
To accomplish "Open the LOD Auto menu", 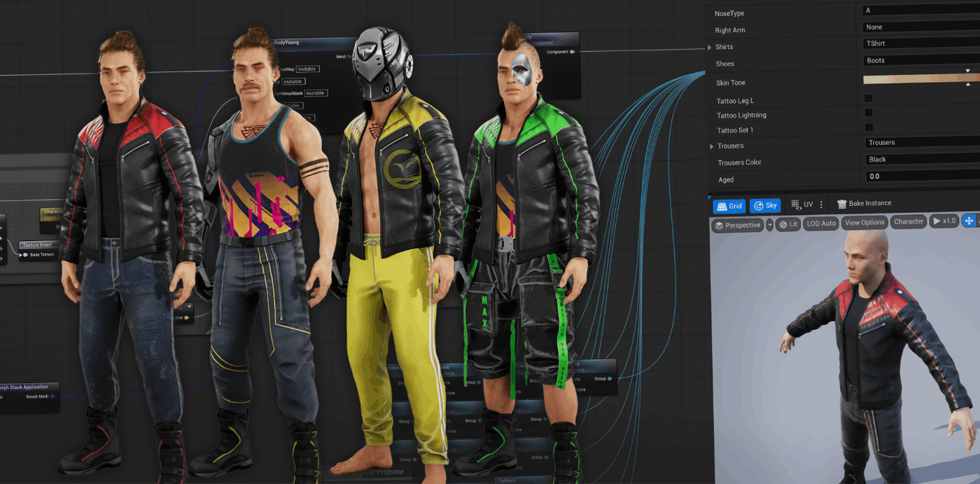I will [821, 223].
